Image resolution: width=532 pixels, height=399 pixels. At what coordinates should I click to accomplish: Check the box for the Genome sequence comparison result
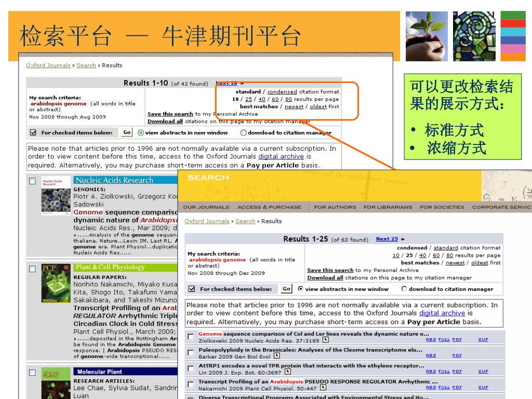click(191, 337)
